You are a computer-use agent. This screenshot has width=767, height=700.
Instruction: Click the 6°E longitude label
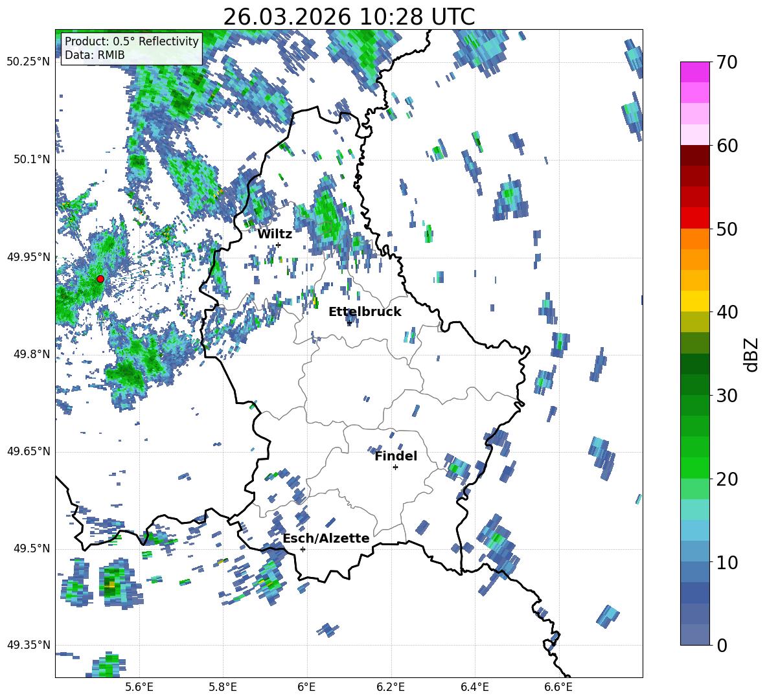pyautogui.click(x=306, y=687)
